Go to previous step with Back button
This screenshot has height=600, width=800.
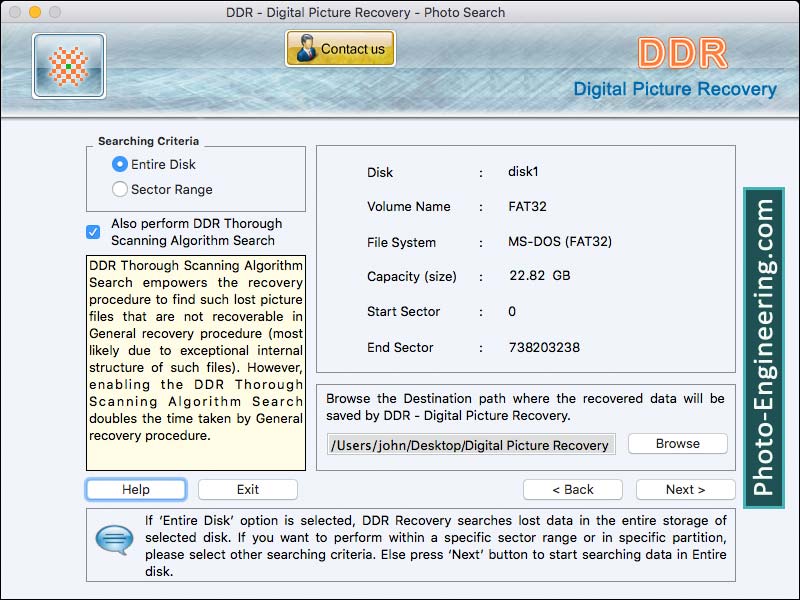pos(572,489)
